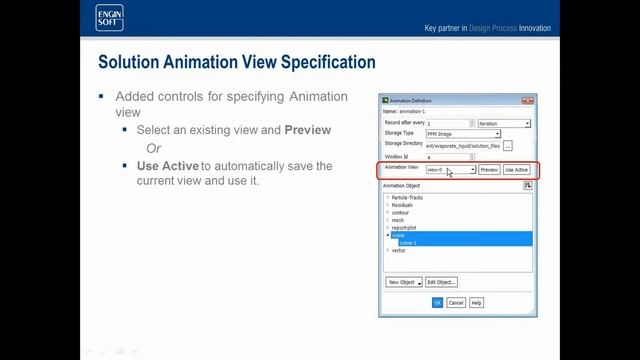Viewport: 640px width, 360px height.
Task: Close the Animation Definition dialog
Action: pyautogui.click(x=528, y=100)
